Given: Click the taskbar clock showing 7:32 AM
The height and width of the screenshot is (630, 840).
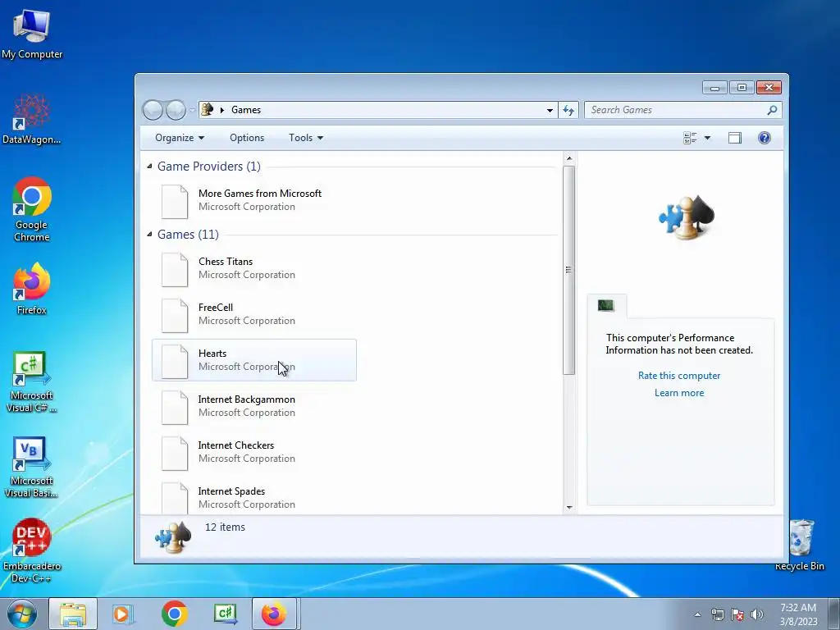Looking at the screenshot, I should tap(798, 614).
